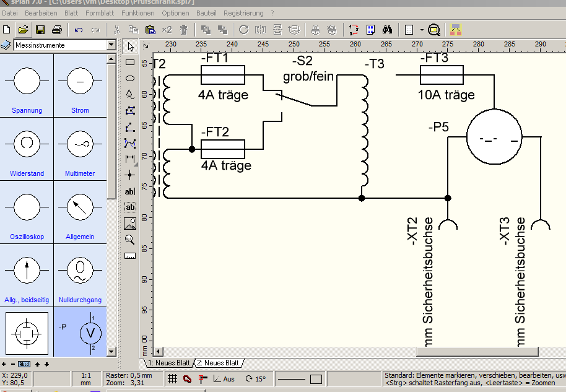Viewport: 566px width, 392px height.
Task: Save the file with the floppy disk icon
Action: pyautogui.click(x=40, y=30)
